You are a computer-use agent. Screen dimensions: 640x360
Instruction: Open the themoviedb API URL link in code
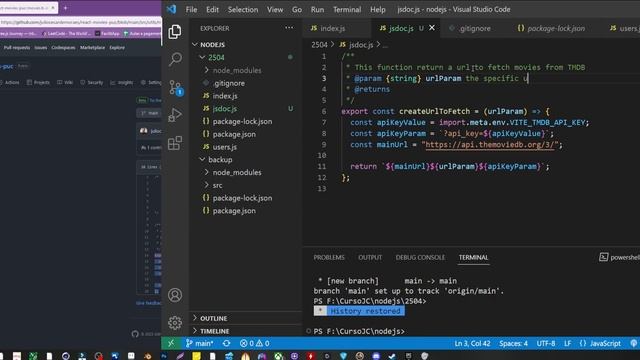tap(491, 144)
